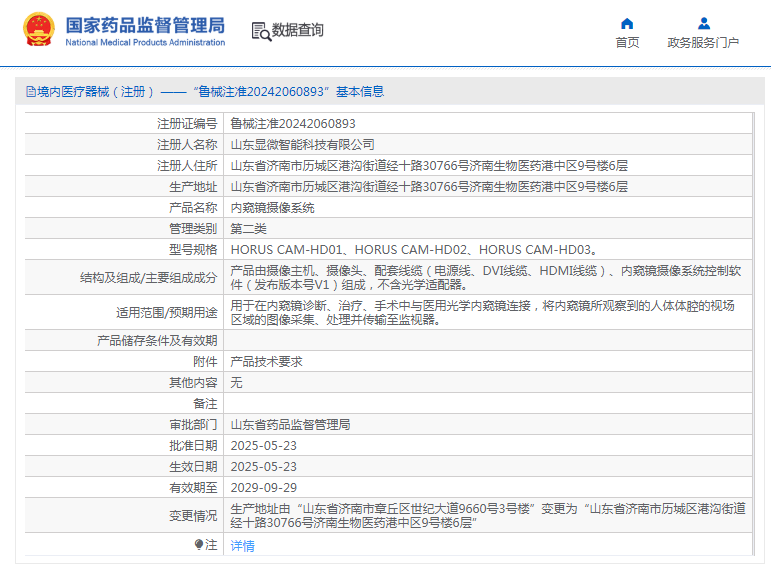771x579 pixels.
Task: Click the 数据查询 text label
Action: coord(298,31)
